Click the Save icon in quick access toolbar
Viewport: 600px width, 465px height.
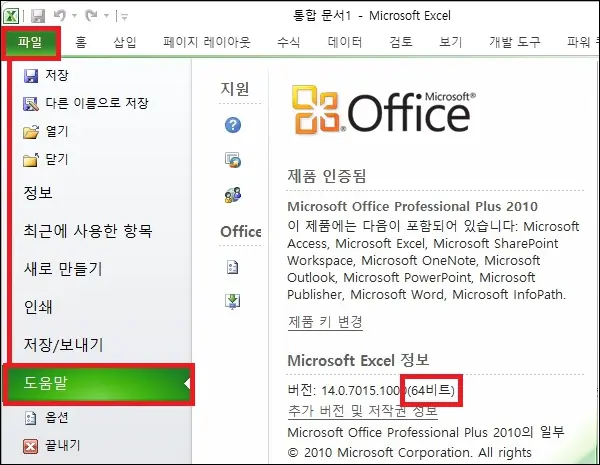coord(38,16)
